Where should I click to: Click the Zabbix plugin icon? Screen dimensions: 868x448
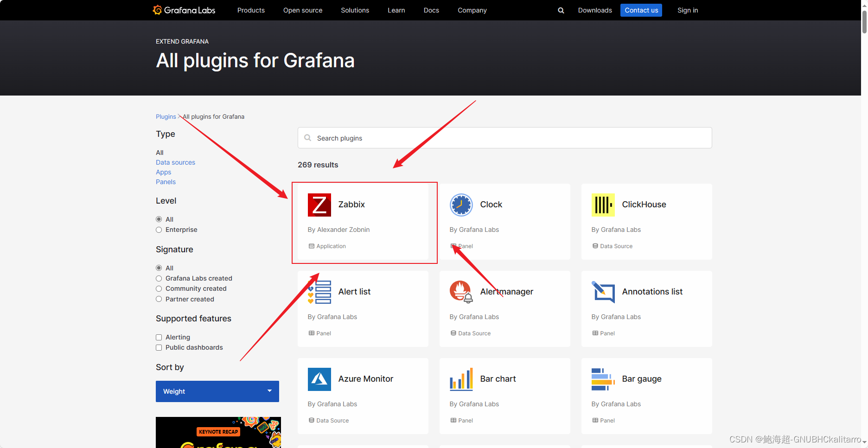click(x=319, y=205)
